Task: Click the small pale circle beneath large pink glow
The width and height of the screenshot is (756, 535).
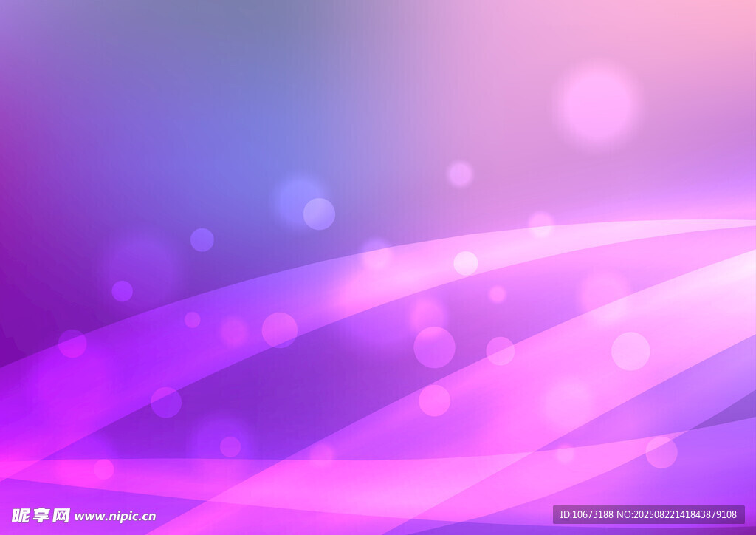Action: pyautogui.click(x=460, y=174)
